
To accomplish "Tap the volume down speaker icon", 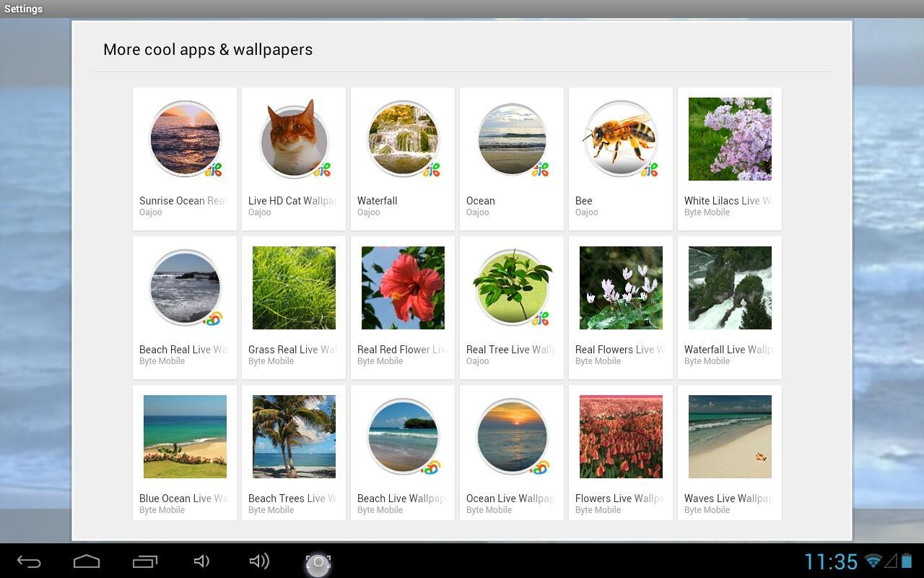I will pyautogui.click(x=202, y=561).
